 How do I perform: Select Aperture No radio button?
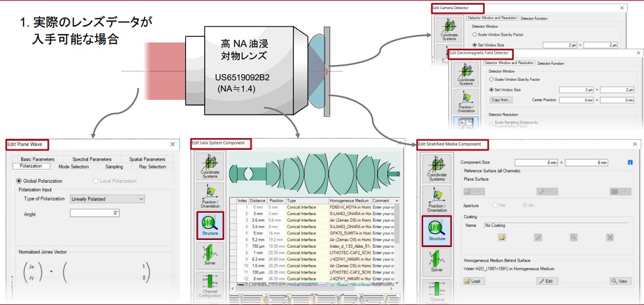(525, 205)
